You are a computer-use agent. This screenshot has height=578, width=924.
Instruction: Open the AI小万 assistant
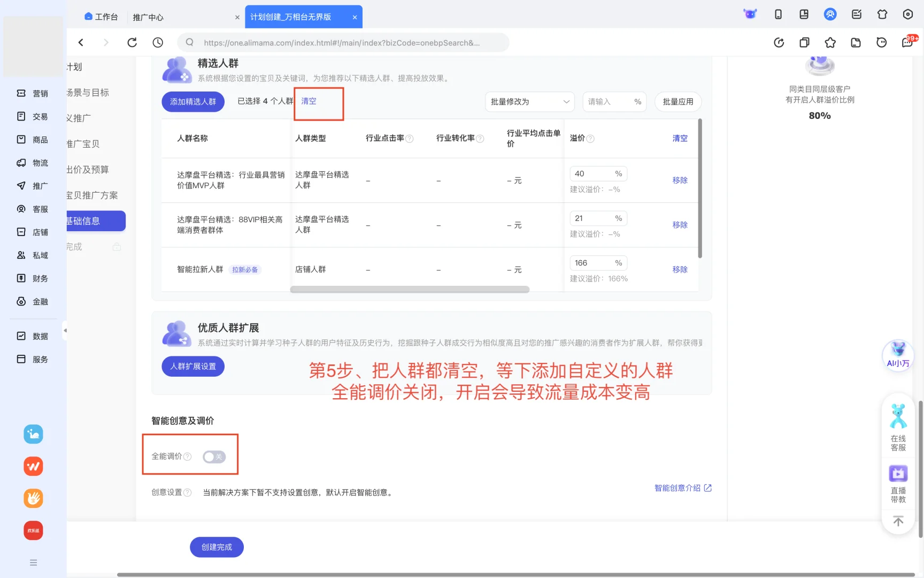(x=897, y=355)
